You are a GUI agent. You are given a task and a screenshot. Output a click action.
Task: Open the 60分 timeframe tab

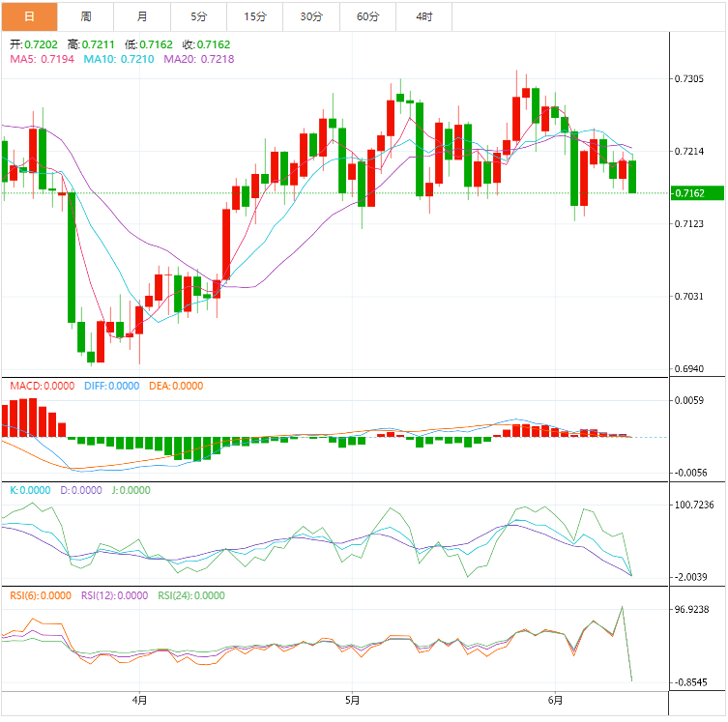click(368, 16)
